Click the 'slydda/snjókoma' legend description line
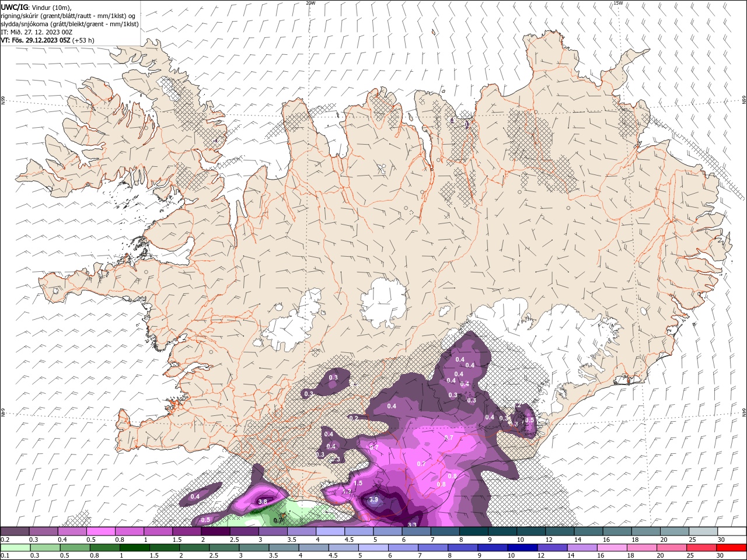This screenshot has height=560, width=747. tap(69, 24)
